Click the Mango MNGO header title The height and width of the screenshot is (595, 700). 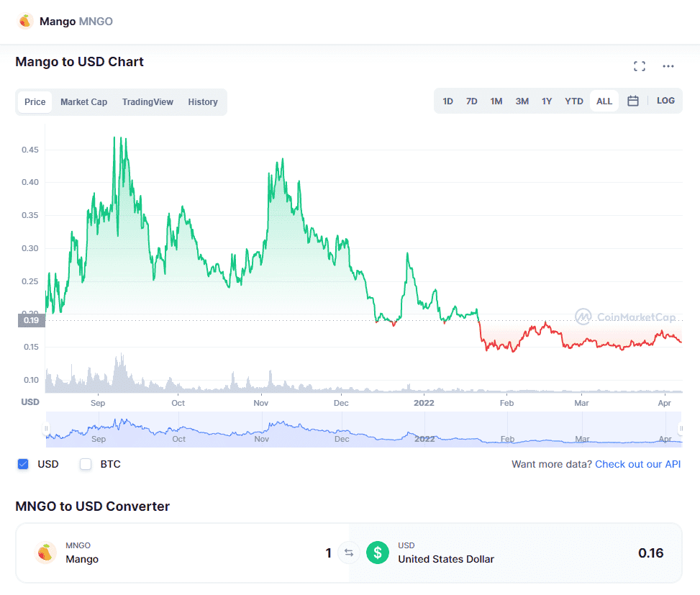point(76,22)
